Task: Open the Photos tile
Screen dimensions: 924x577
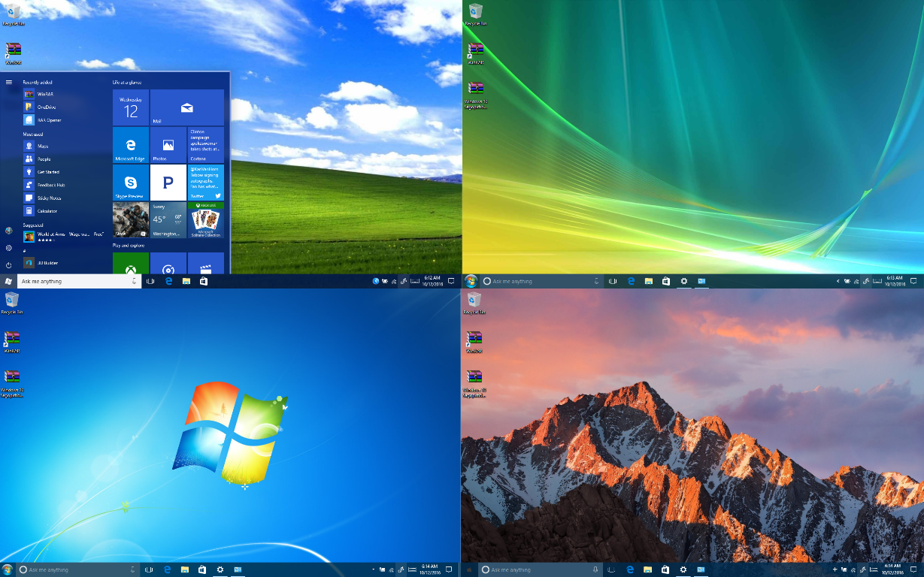Action: (168, 145)
